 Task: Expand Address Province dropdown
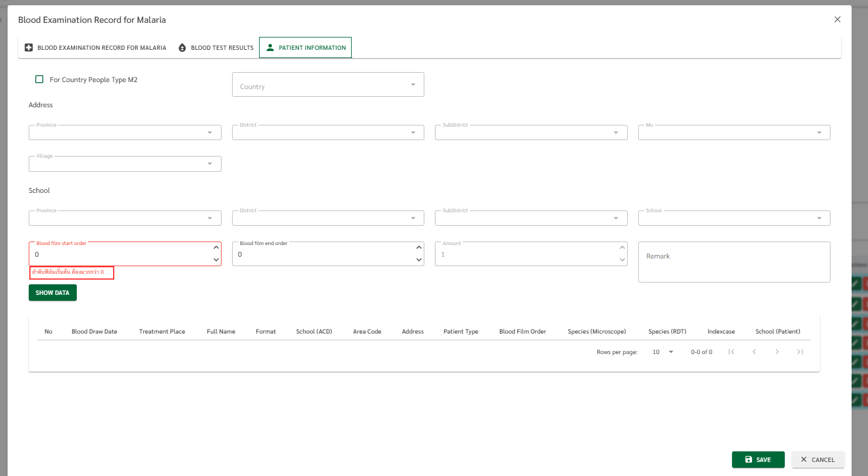tap(125, 132)
